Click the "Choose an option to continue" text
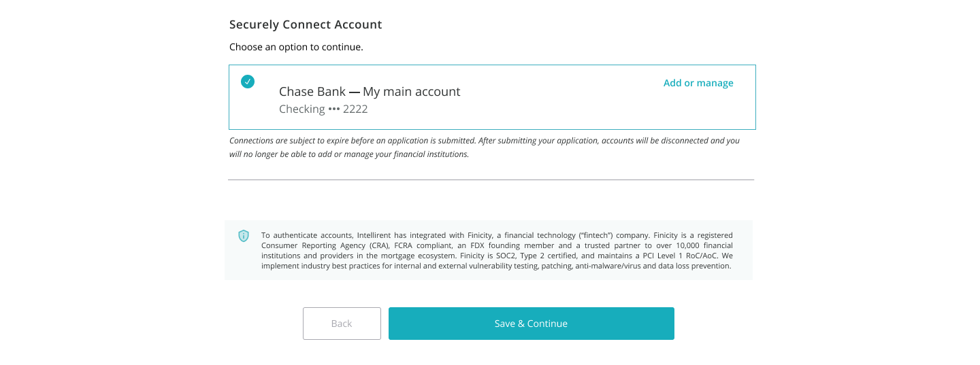Screen dimensions: 980x365 coord(296,47)
